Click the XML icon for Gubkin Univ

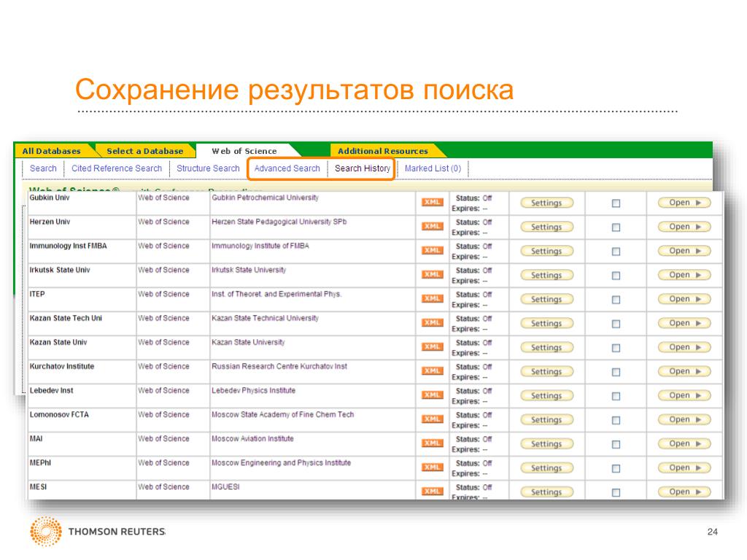click(432, 203)
